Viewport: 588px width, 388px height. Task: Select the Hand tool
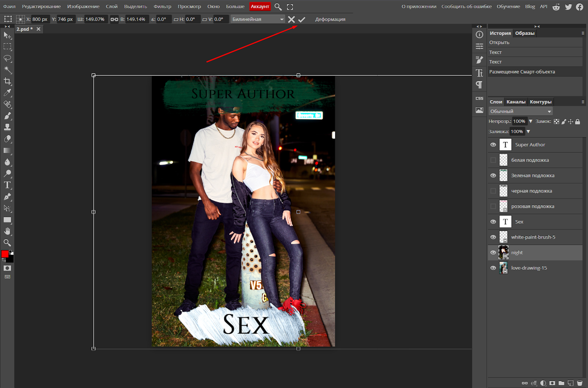7,231
